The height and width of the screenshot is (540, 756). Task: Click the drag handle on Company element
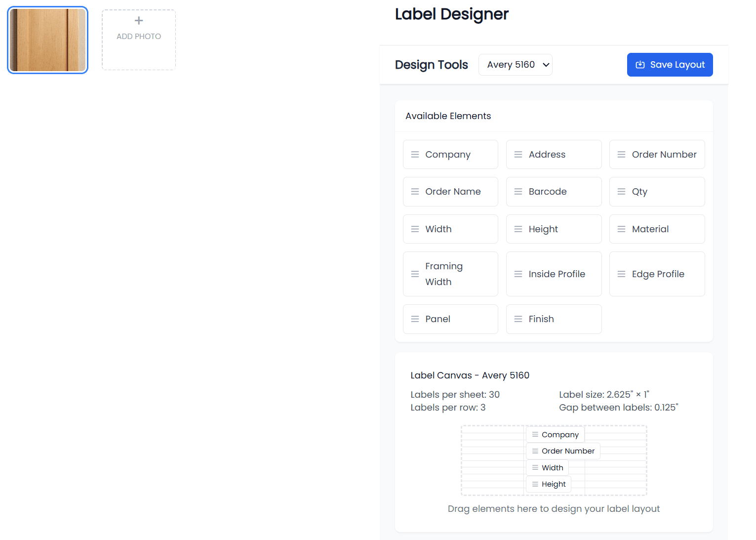[415, 154]
